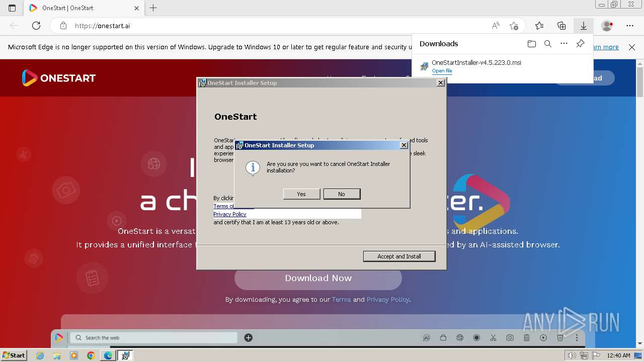This screenshot has width=644, height=362.
Task: Open media player from taskbar
Action: pos(74,355)
